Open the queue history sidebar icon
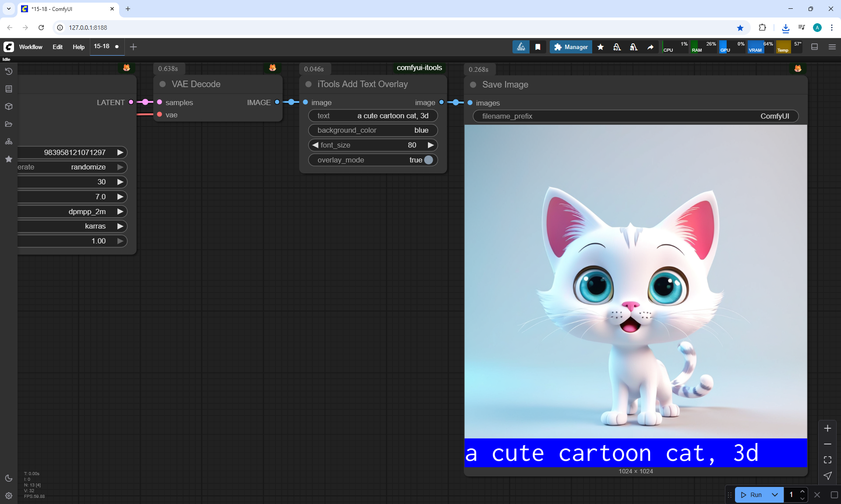Image resolution: width=841 pixels, height=504 pixels. pyautogui.click(x=8, y=71)
